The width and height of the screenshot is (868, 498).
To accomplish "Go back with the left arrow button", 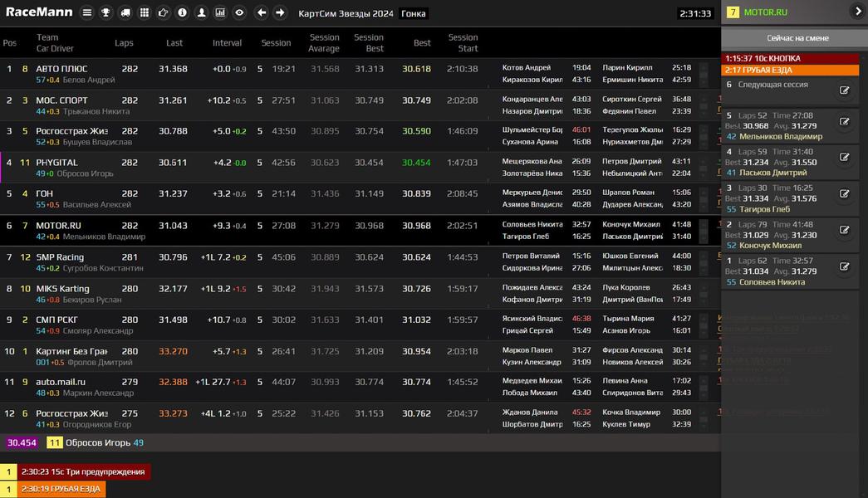I will (x=262, y=12).
